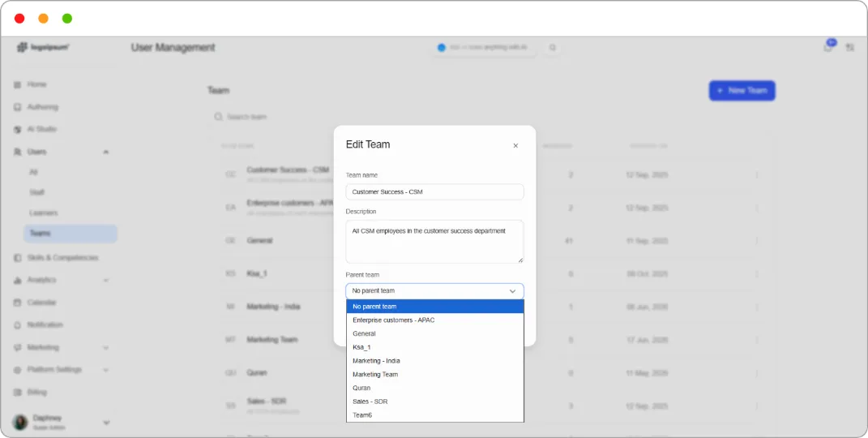Screen dimensions: 868x438
Task: Select Sales - SDR parent option
Action: [x=434, y=401]
